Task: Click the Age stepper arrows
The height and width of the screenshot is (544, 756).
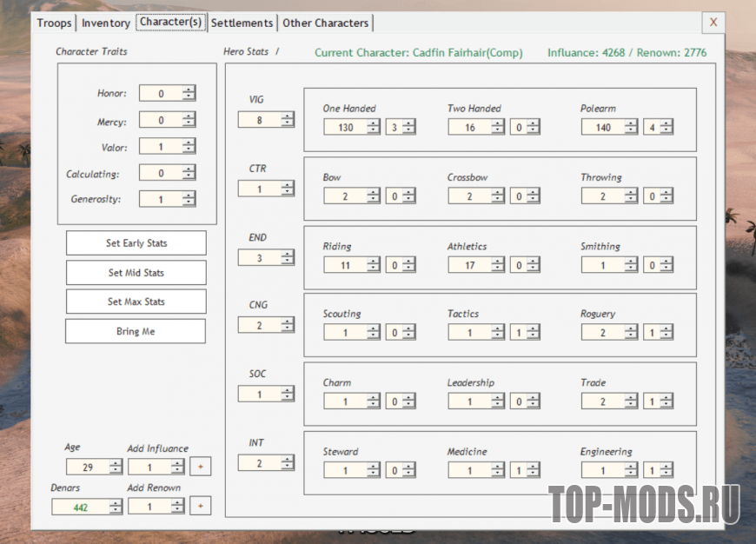Action: pos(115,467)
